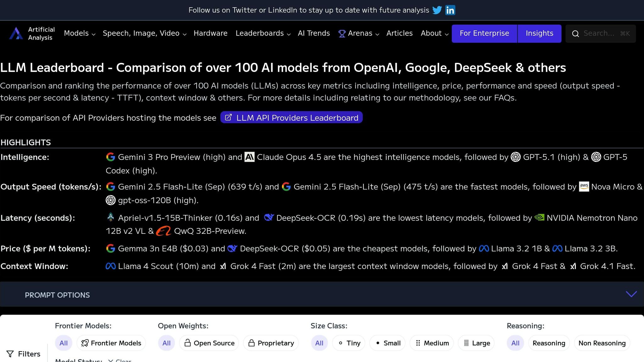
Task: Open the About dropdown menu
Action: pyautogui.click(x=434, y=33)
